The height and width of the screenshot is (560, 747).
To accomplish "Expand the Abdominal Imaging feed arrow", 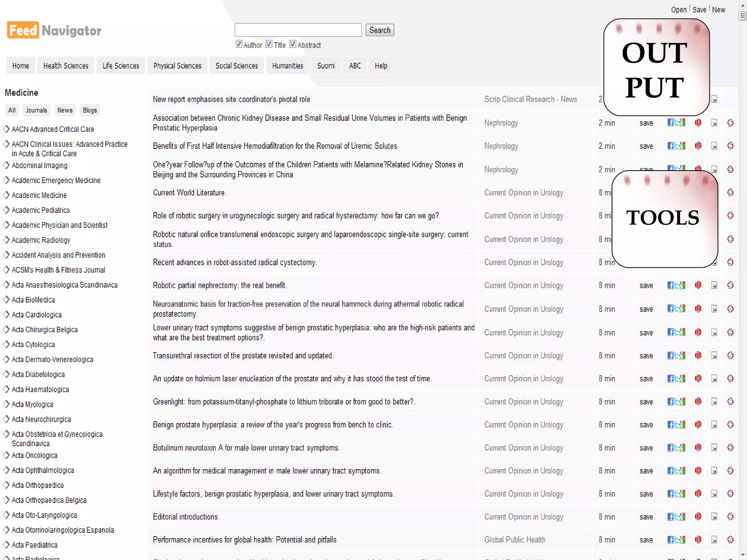I will pos(6,165).
